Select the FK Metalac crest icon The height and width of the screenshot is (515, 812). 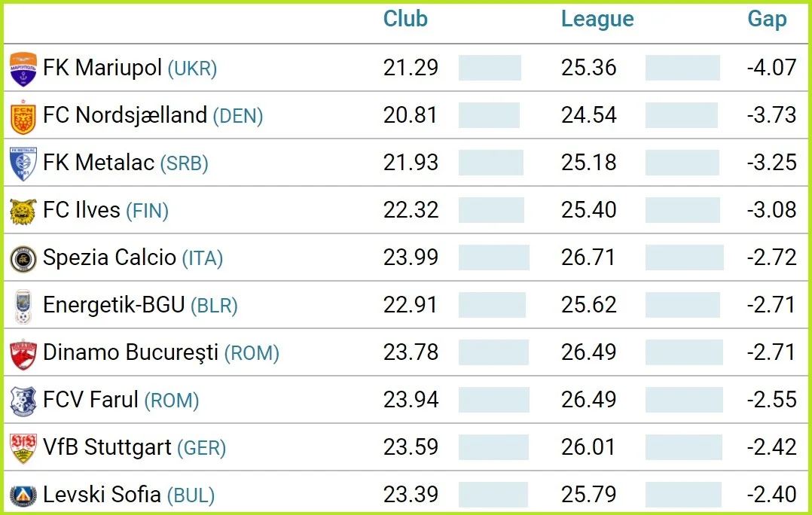click(23, 164)
